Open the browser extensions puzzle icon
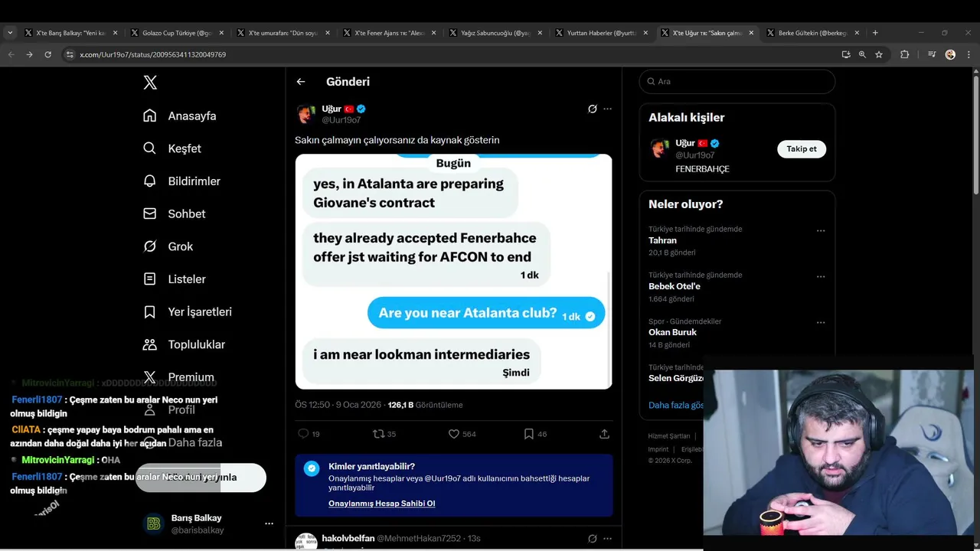This screenshot has width=980, height=551. 905,54
